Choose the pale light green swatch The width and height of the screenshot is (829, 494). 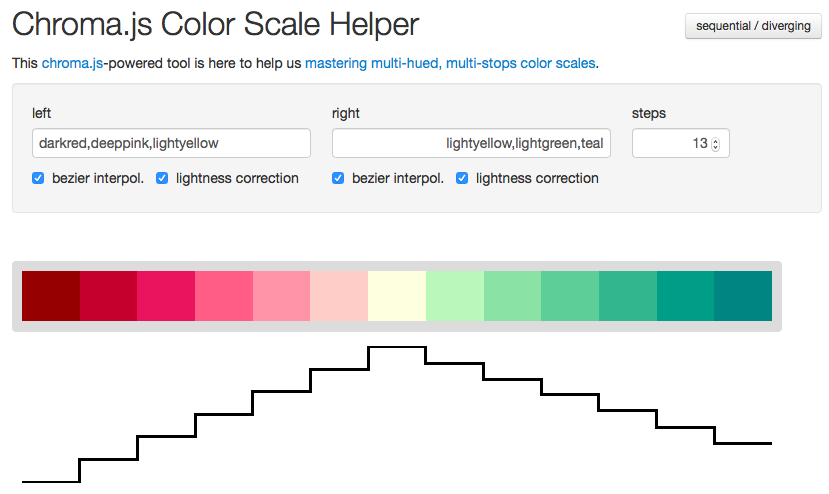coord(455,296)
